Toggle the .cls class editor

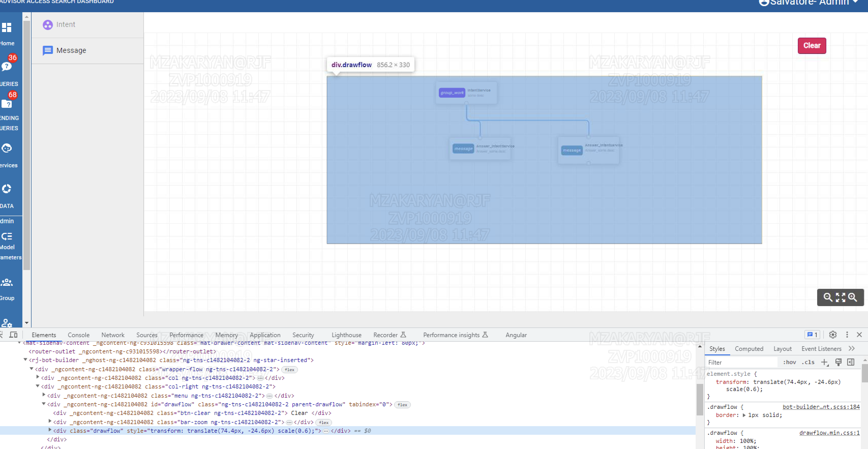(808, 362)
